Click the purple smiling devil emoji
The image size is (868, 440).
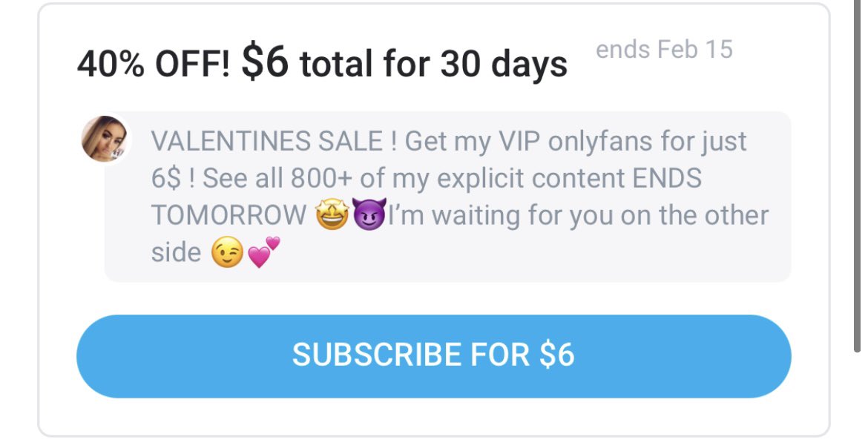pyautogui.click(x=369, y=215)
